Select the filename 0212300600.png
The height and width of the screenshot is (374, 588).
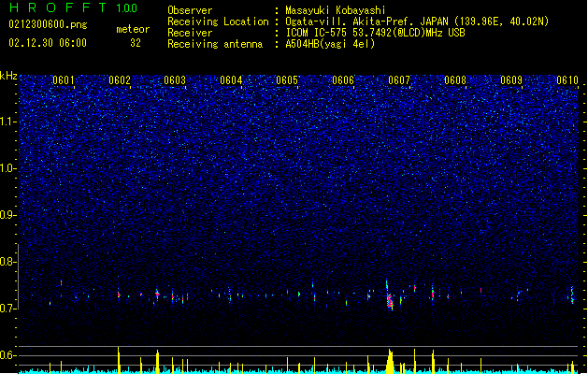click(x=48, y=24)
